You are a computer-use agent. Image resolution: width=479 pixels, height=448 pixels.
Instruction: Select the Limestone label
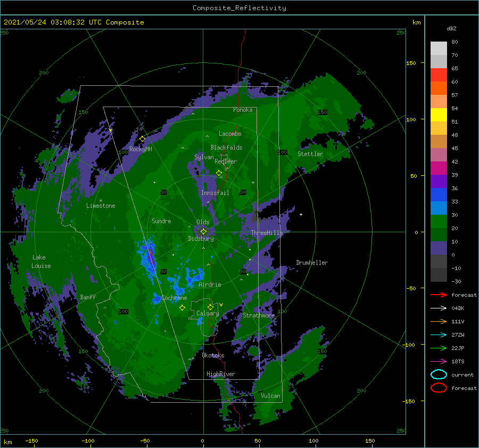click(x=101, y=206)
